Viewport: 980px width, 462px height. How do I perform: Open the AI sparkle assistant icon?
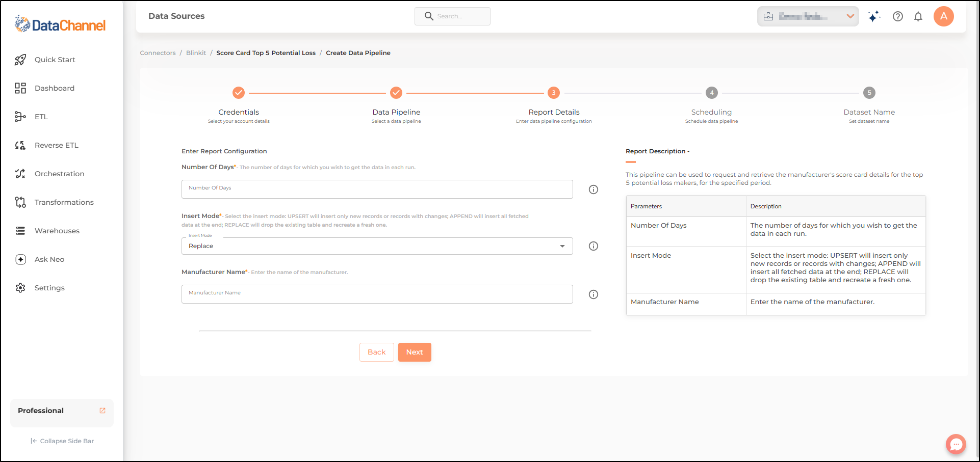[874, 16]
